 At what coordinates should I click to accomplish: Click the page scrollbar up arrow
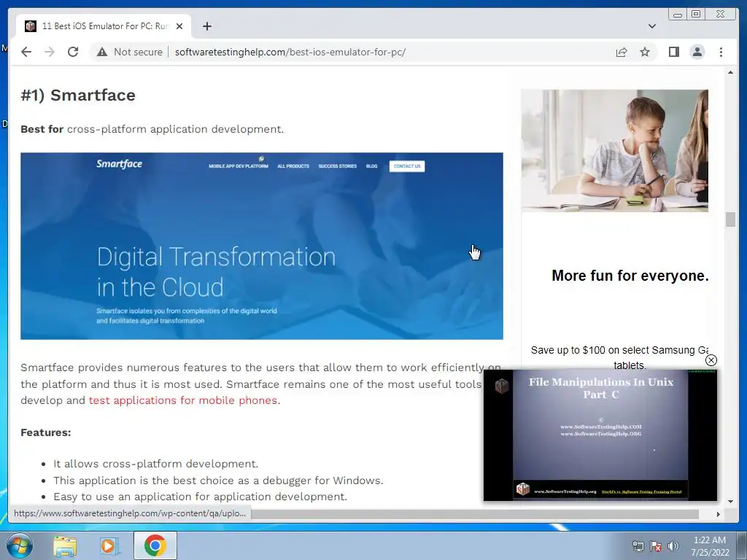point(730,72)
